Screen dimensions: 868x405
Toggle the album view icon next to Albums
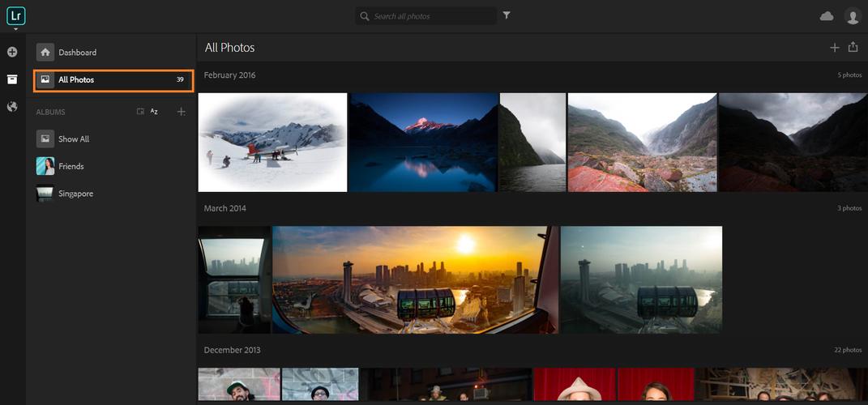tap(140, 112)
